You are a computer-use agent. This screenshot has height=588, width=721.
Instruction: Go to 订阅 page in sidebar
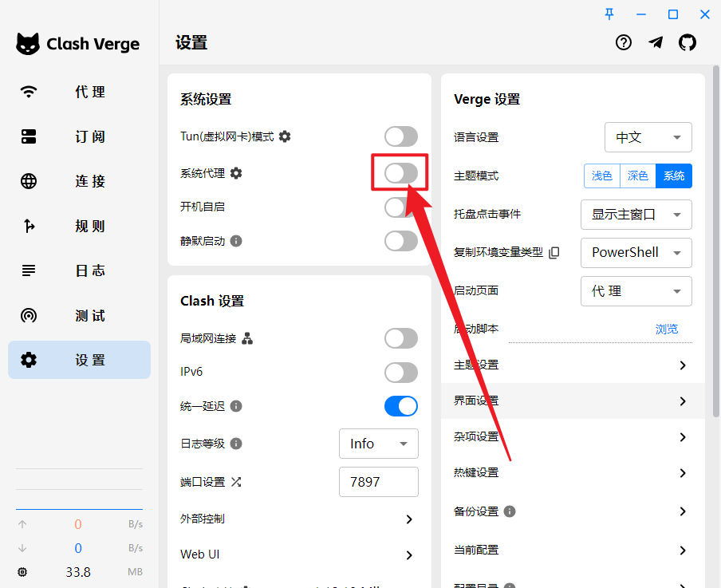coord(79,136)
